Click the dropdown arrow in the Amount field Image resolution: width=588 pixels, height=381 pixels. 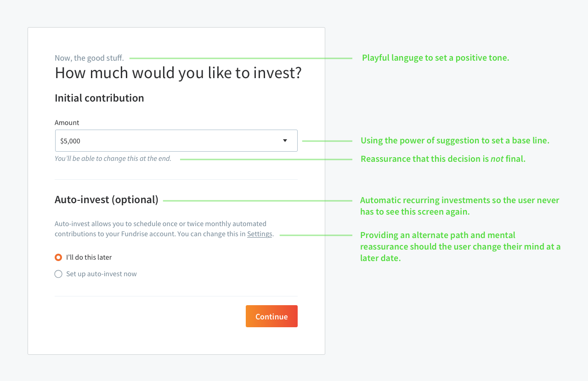tap(285, 141)
